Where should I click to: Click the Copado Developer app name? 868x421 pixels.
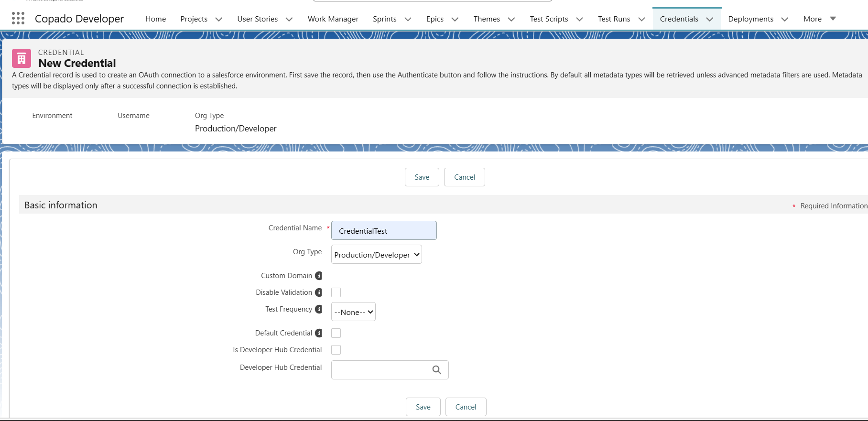click(79, 19)
